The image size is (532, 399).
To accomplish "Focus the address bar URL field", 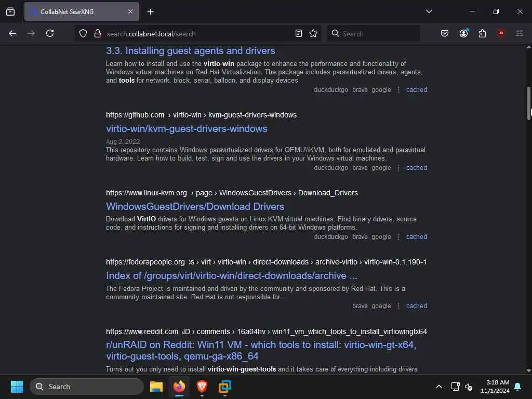I will 198,34.
